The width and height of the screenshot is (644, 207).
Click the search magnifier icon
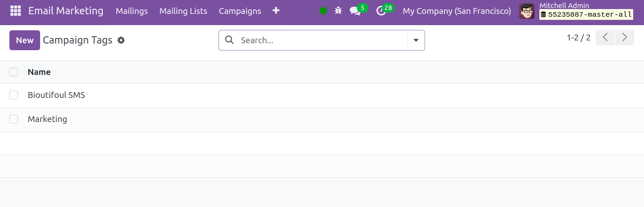click(229, 40)
